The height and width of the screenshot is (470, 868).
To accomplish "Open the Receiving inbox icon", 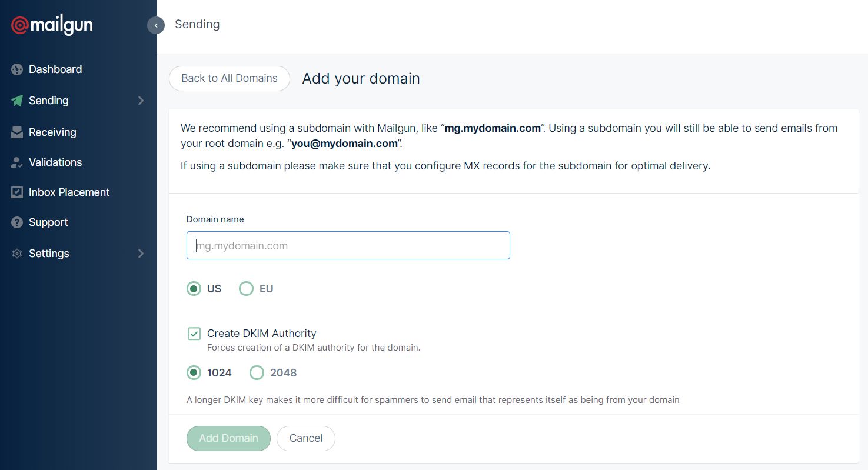I will pyautogui.click(x=16, y=132).
